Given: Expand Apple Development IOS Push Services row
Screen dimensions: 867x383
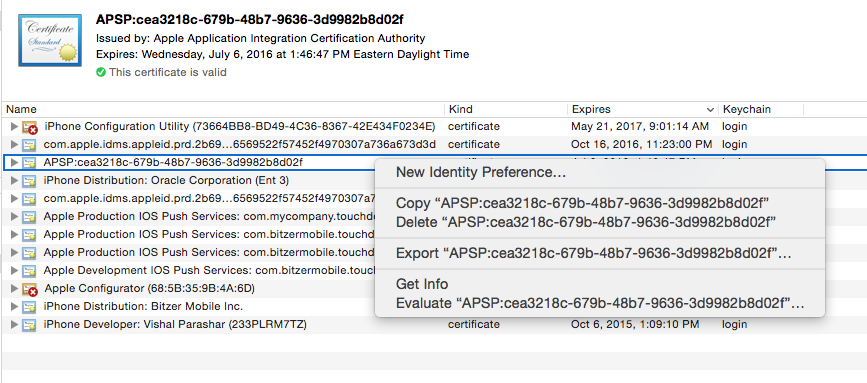Looking at the screenshot, I should [x=14, y=271].
